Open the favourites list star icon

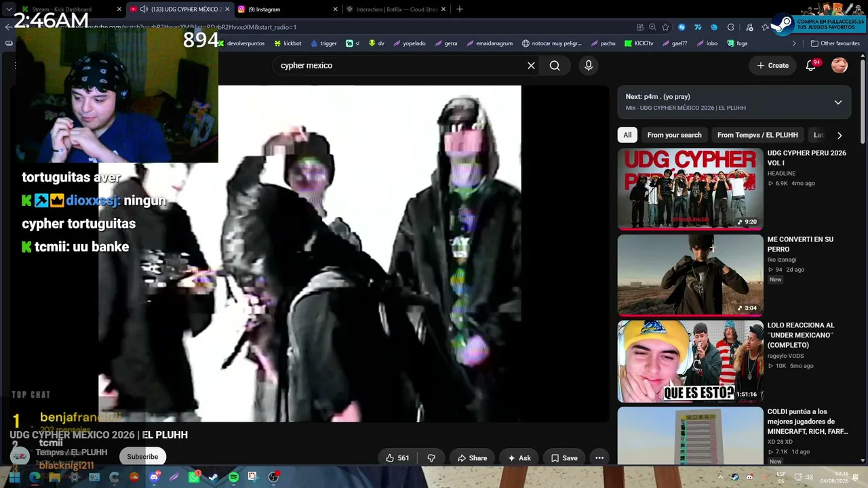(x=766, y=27)
